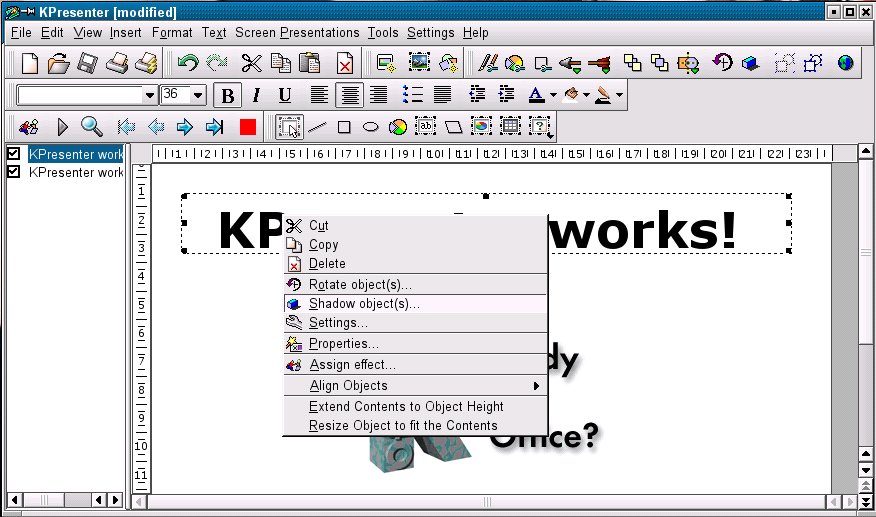Toggle justified block alignment
The width and height of the screenshot is (876, 517).
point(442,95)
